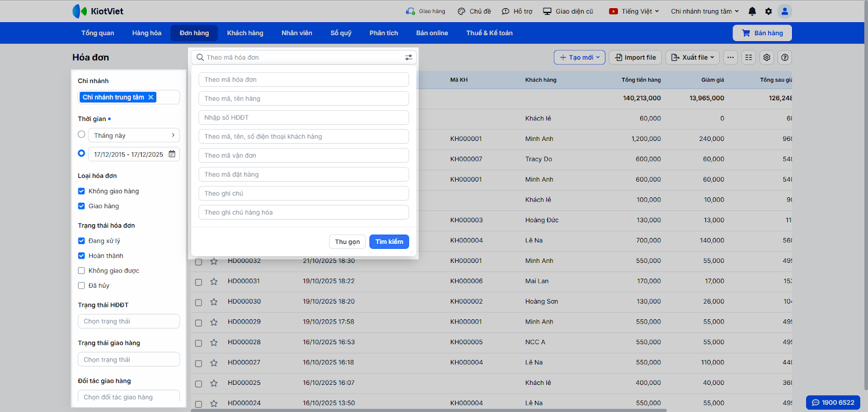868x412 pixels.
Task: Expand the Tạo mới dropdown
Action: click(579, 57)
